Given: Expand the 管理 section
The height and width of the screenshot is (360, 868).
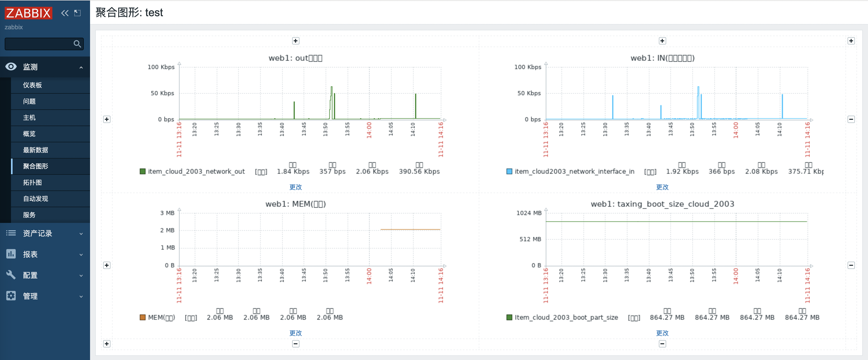Looking at the screenshot, I should click(81, 296).
